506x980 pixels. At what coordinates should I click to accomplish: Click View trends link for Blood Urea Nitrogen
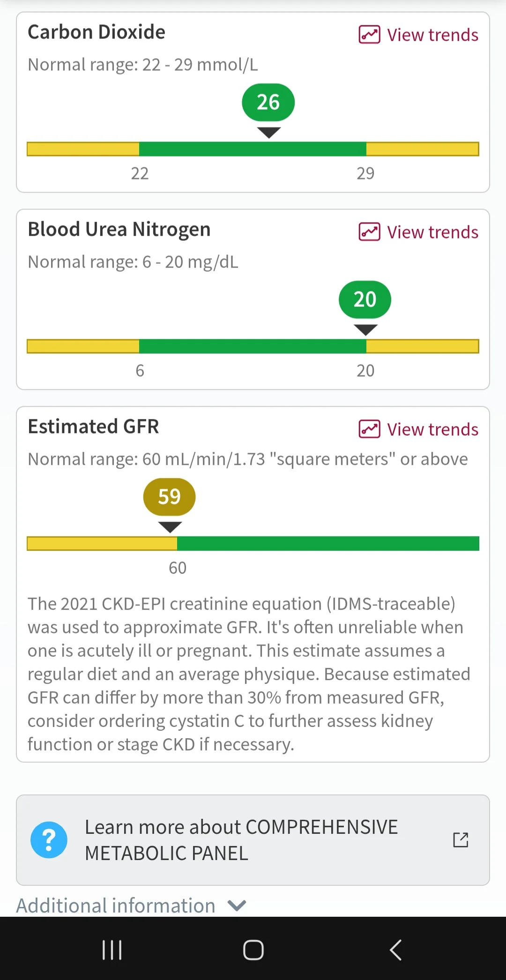(x=418, y=232)
